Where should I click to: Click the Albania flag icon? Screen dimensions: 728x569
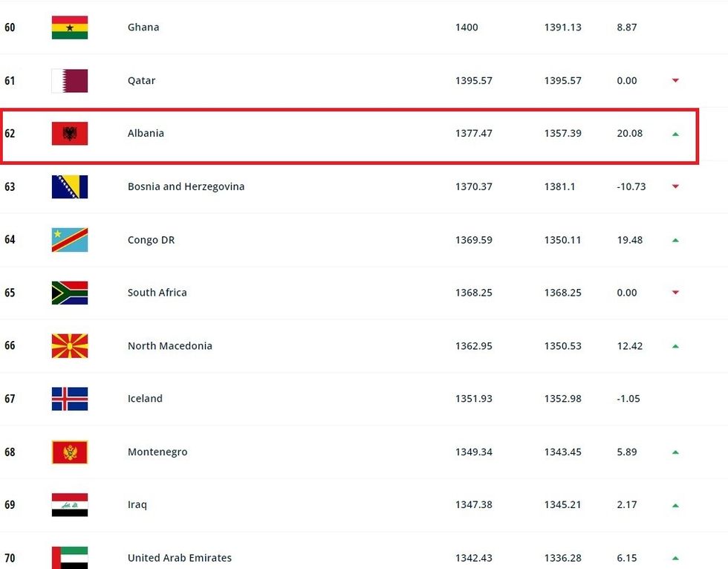70,134
